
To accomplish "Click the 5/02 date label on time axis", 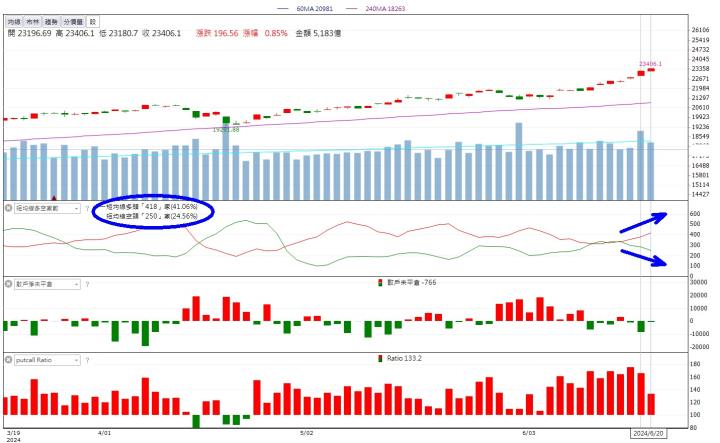I will (306, 433).
